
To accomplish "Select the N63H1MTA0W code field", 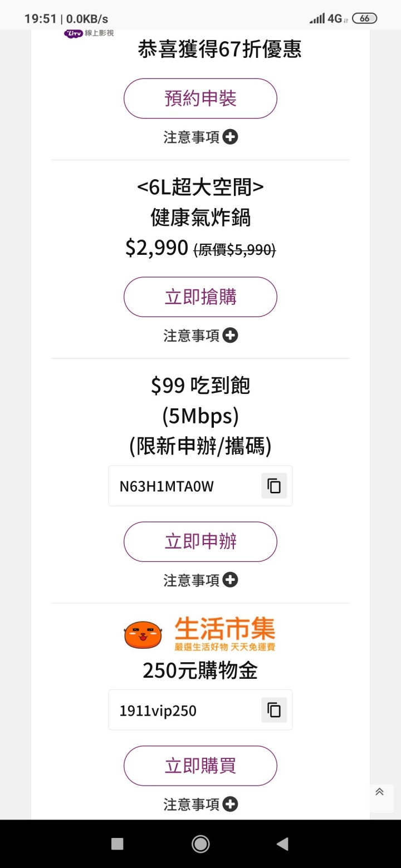I will [200, 486].
